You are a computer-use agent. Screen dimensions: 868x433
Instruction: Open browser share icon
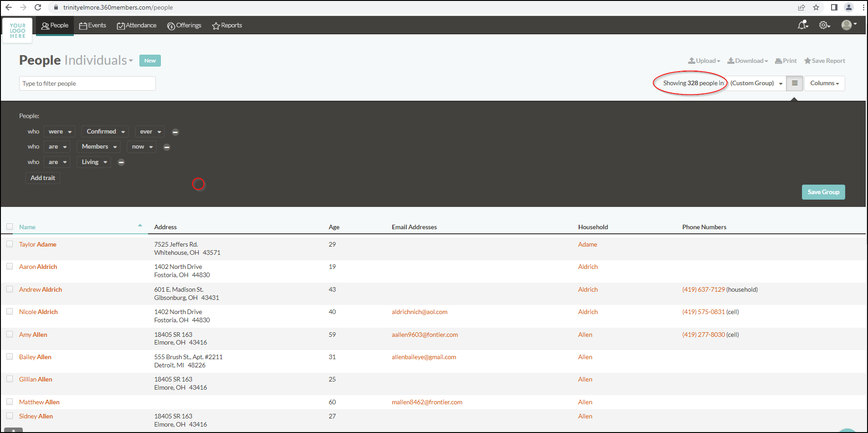(801, 7)
